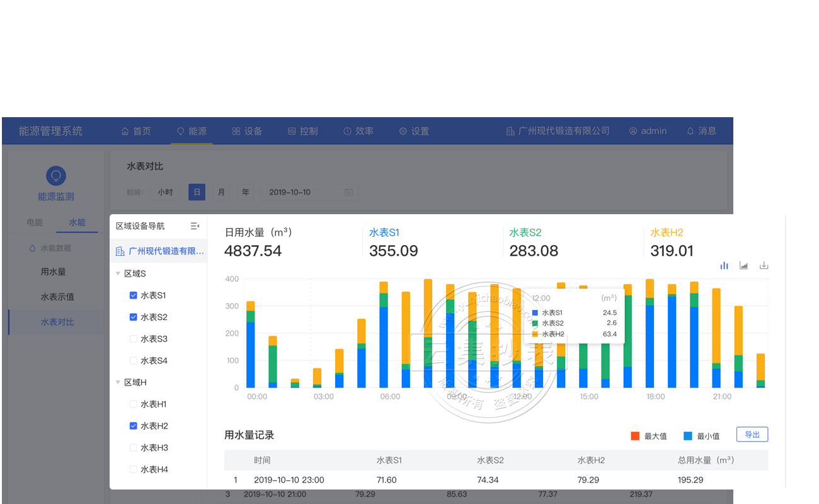
Task: Switch to area chart view icon
Action: coord(743,266)
